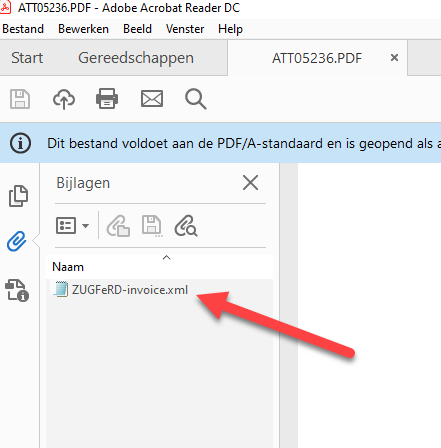
Task: Click the ZUGFeRD-invoice.xml file icon
Action: (61, 289)
